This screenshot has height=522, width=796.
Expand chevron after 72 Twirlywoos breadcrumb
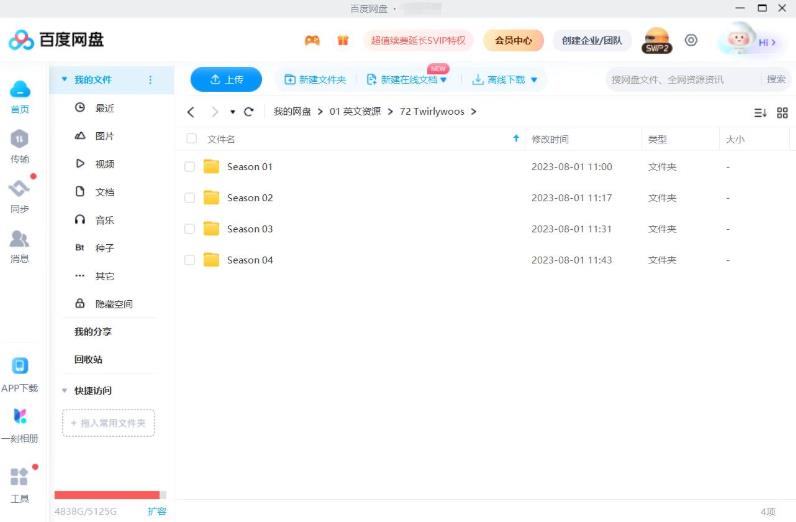474,112
